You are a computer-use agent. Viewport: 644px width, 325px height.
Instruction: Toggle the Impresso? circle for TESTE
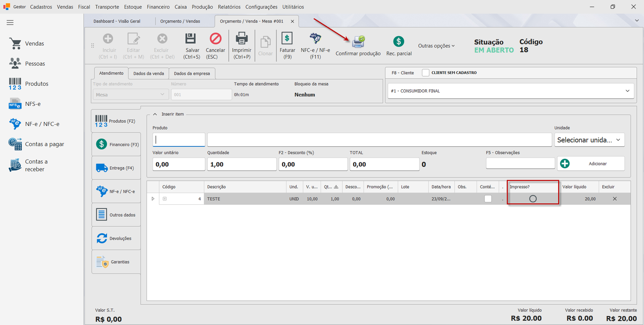[x=533, y=199]
